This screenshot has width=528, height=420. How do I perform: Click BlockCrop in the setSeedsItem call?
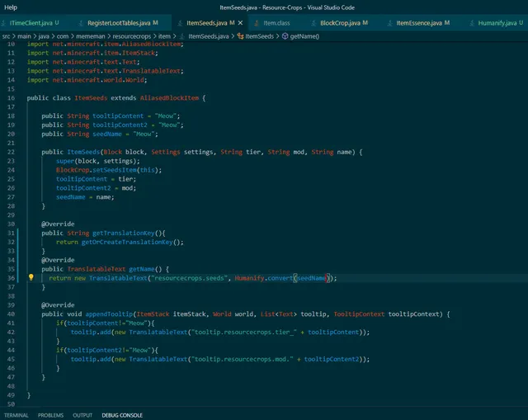tap(73, 170)
